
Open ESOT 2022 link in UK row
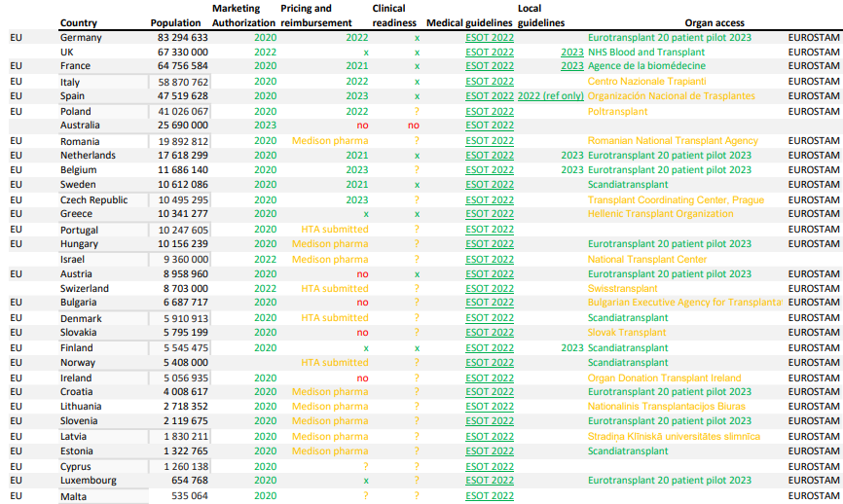point(490,53)
